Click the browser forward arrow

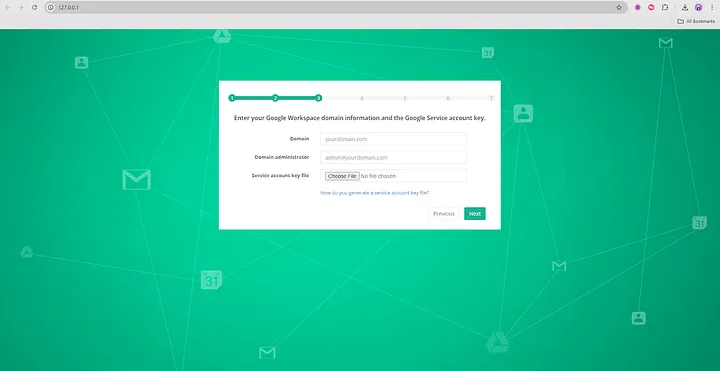[21, 7]
